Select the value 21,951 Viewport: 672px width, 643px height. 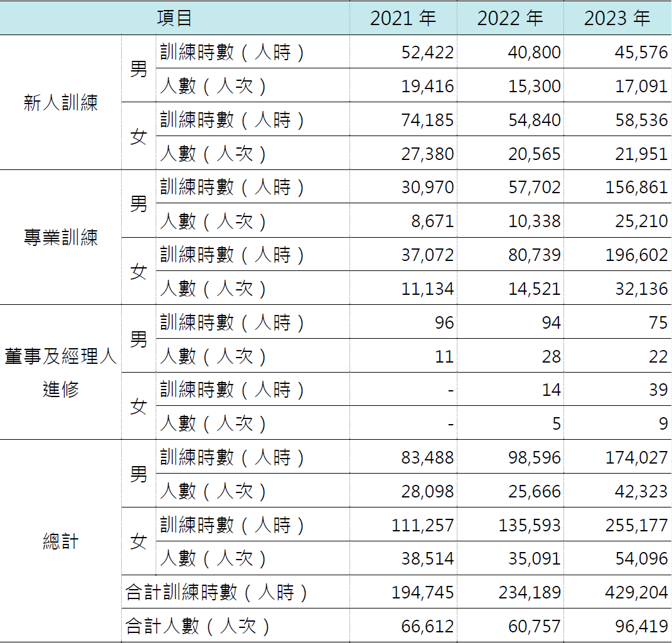pos(641,154)
